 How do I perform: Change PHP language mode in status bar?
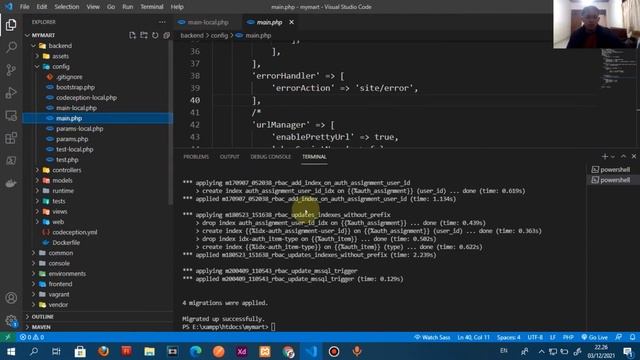[568, 337]
